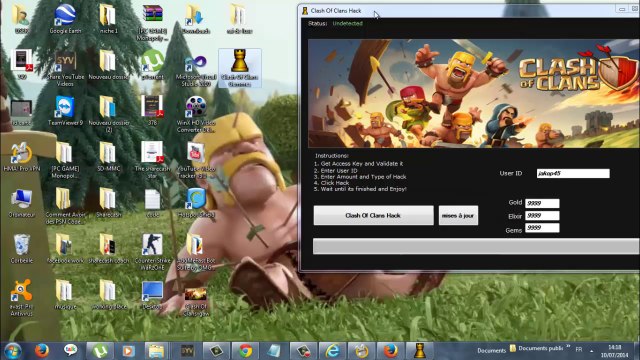This screenshot has height=360, width=640.
Task: Click the 'Undetected' status text
Action: [x=347, y=23]
